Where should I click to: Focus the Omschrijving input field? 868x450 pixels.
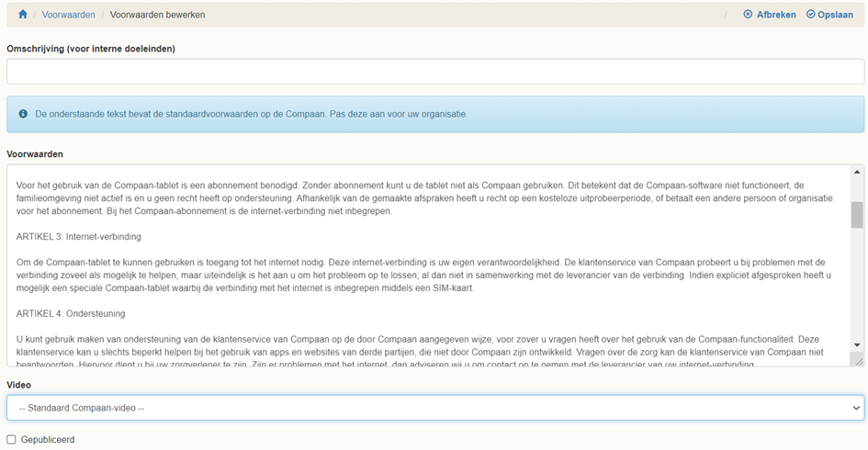click(435, 72)
